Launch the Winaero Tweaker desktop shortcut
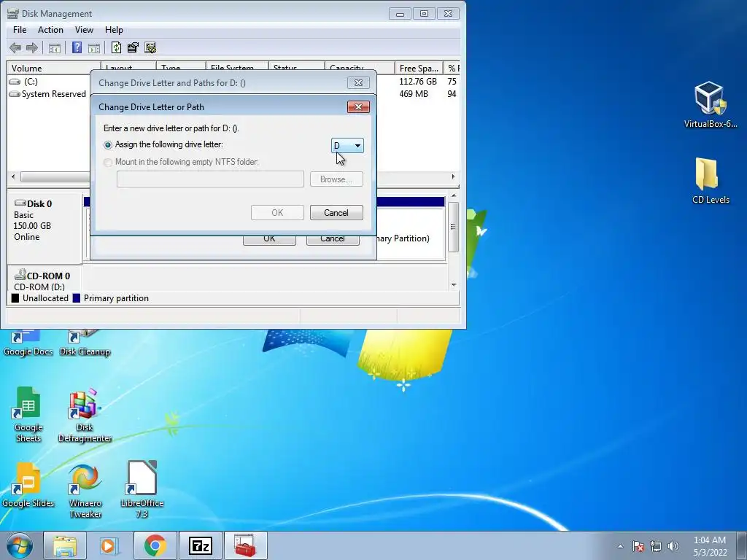The width and height of the screenshot is (747, 560). pyautogui.click(x=85, y=491)
